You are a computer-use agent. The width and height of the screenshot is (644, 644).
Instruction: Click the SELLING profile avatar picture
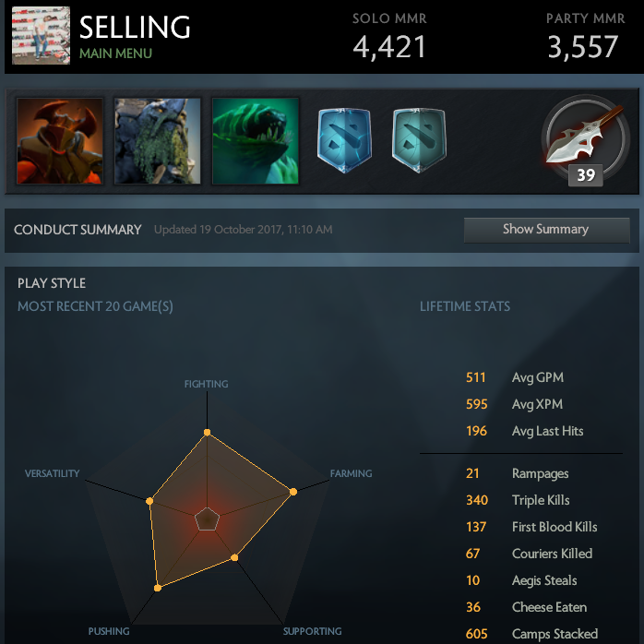tap(41, 35)
